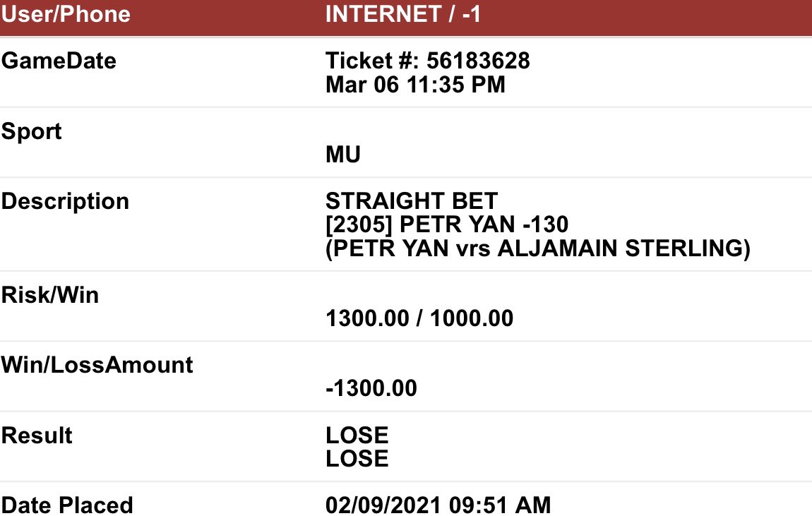Click the Result row label

(x=37, y=436)
